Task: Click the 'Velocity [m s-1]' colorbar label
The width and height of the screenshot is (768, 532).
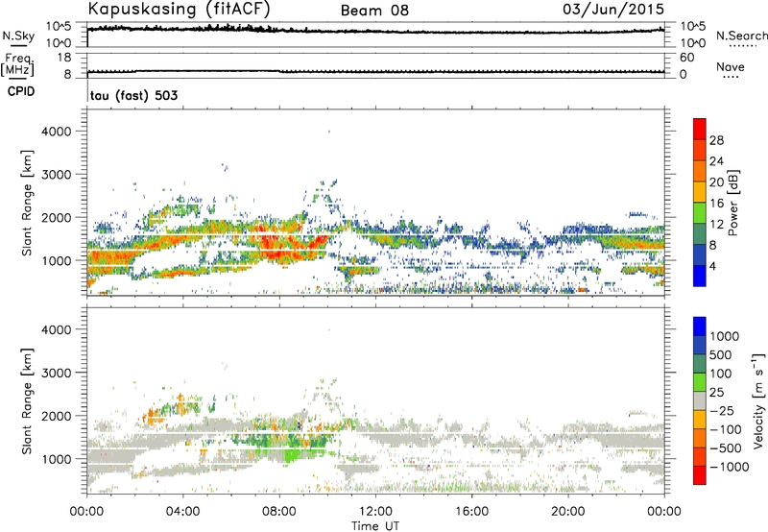Action: point(758,400)
